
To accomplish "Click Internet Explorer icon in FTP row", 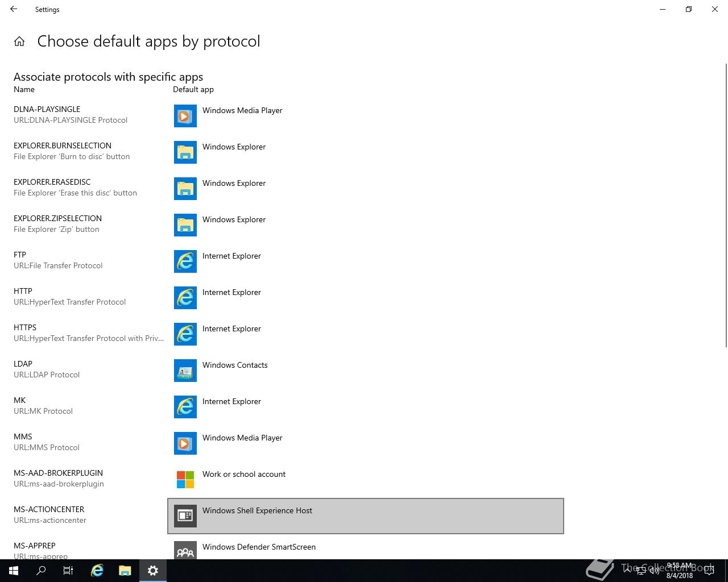I will (185, 261).
